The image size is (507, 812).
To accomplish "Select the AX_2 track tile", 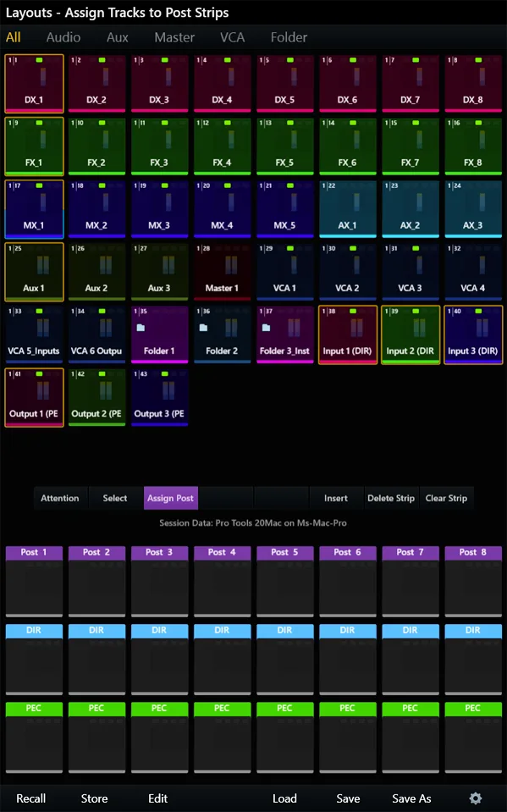I will coord(411,208).
